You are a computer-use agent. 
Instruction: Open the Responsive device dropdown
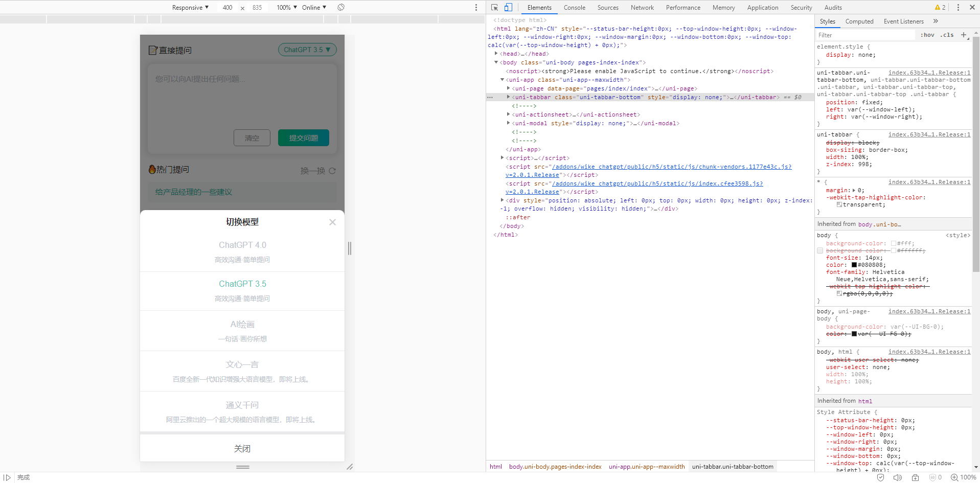(190, 7)
